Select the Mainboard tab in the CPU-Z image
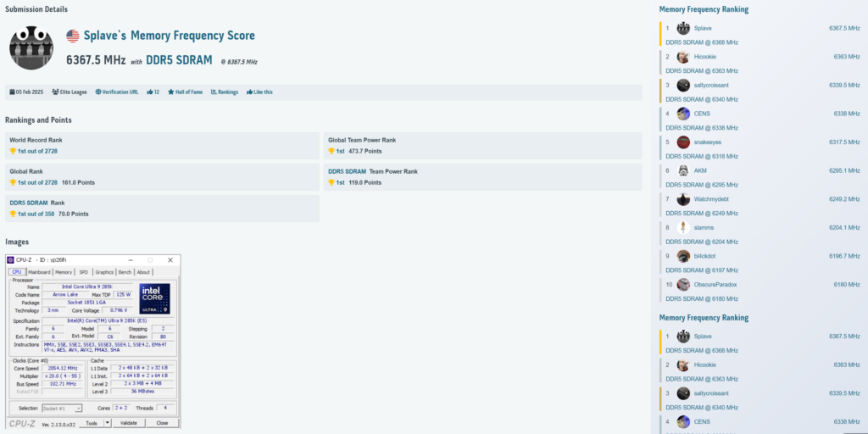This screenshot has height=434, width=868. [x=39, y=272]
